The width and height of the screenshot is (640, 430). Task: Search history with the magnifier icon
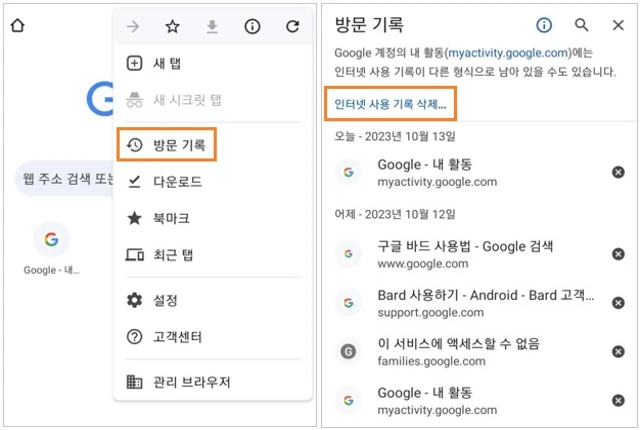pyautogui.click(x=581, y=25)
